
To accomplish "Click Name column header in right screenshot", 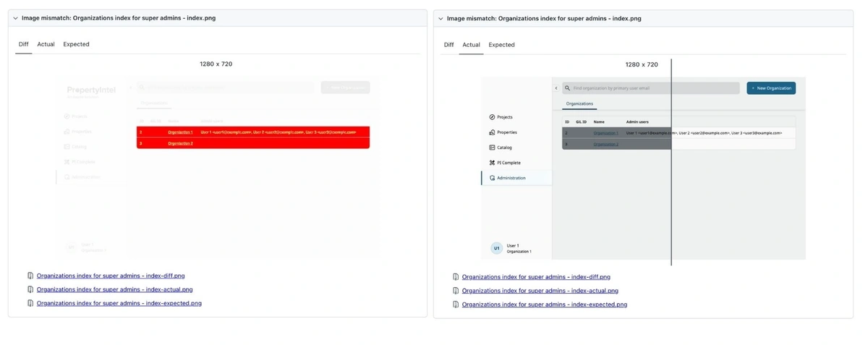I will (x=599, y=122).
